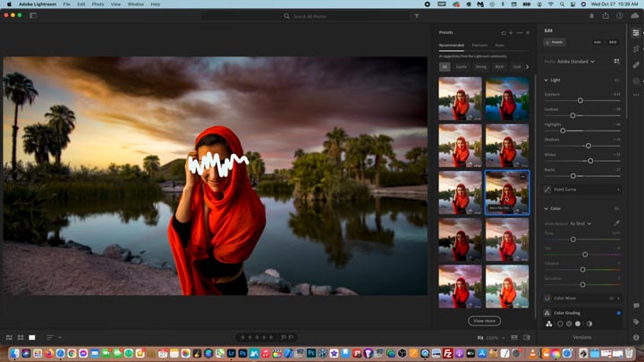Screen dimensions: 644x362
Task: Collapse the Color section
Action: [546, 209]
